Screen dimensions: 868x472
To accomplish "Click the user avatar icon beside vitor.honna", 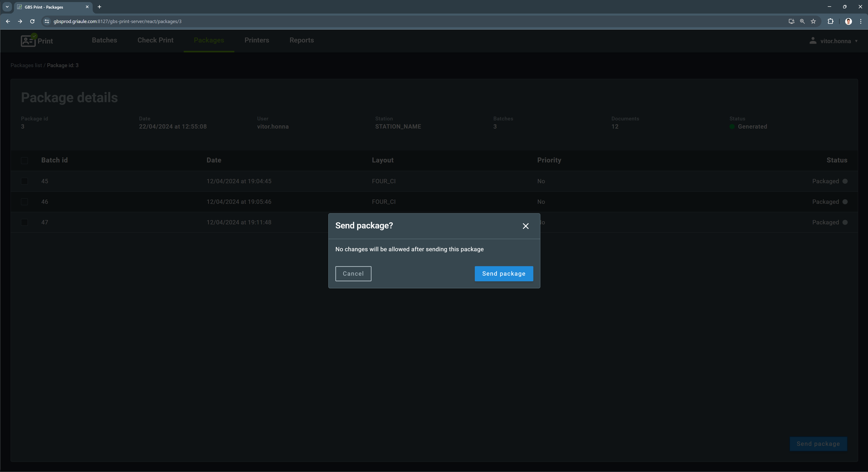I will click(x=813, y=41).
